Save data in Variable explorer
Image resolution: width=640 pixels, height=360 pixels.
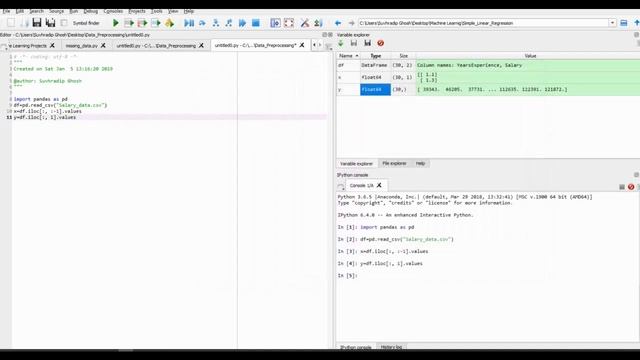(x=354, y=43)
